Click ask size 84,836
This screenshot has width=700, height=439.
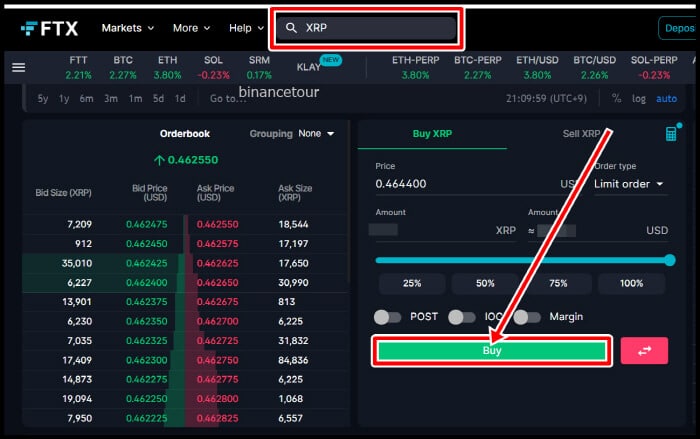pyautogui.click(x=293, y=360)
